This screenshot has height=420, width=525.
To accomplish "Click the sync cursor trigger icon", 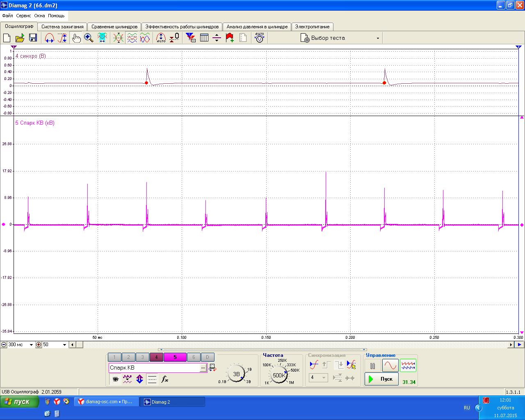I will 351,364.
